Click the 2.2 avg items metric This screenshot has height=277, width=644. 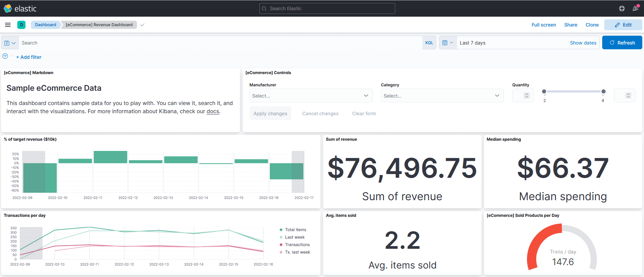(x=402, y=241)
